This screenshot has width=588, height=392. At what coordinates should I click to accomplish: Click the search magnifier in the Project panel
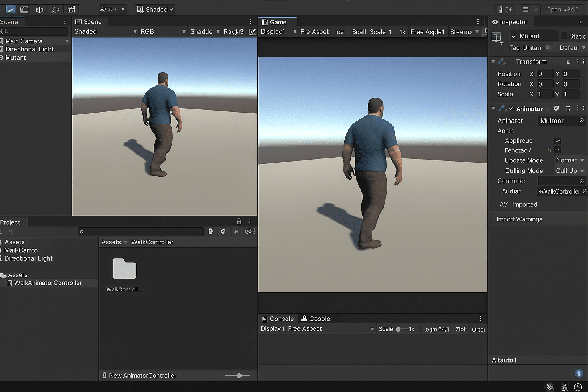(82, 232)
